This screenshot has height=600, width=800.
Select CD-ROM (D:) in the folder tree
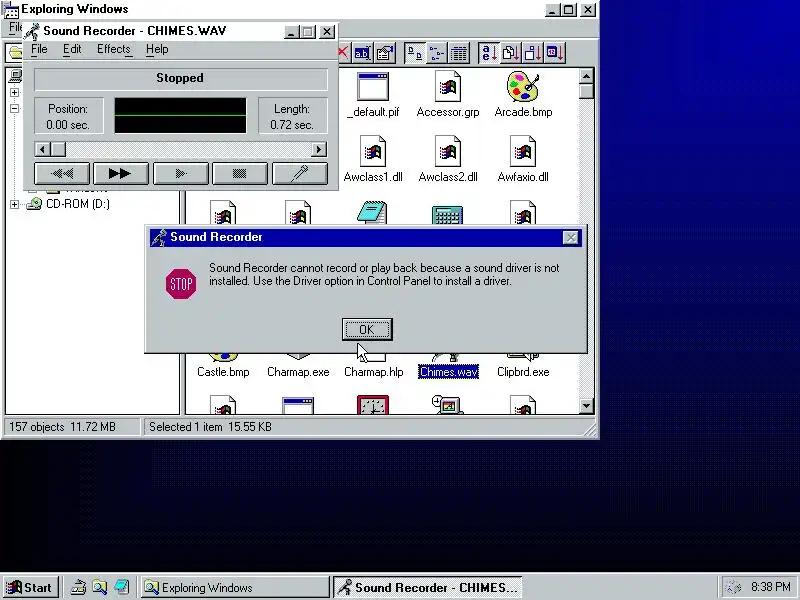click(78, 204)
